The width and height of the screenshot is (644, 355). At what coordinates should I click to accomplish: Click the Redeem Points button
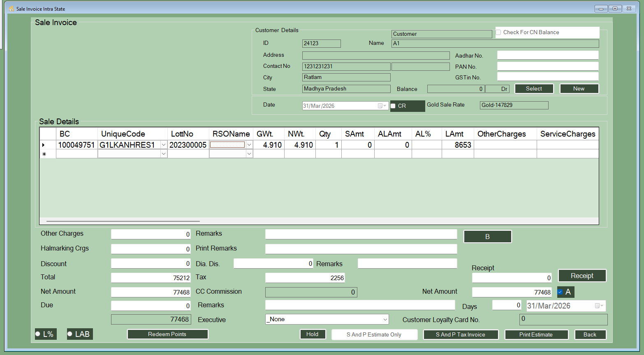click(167, 334)
